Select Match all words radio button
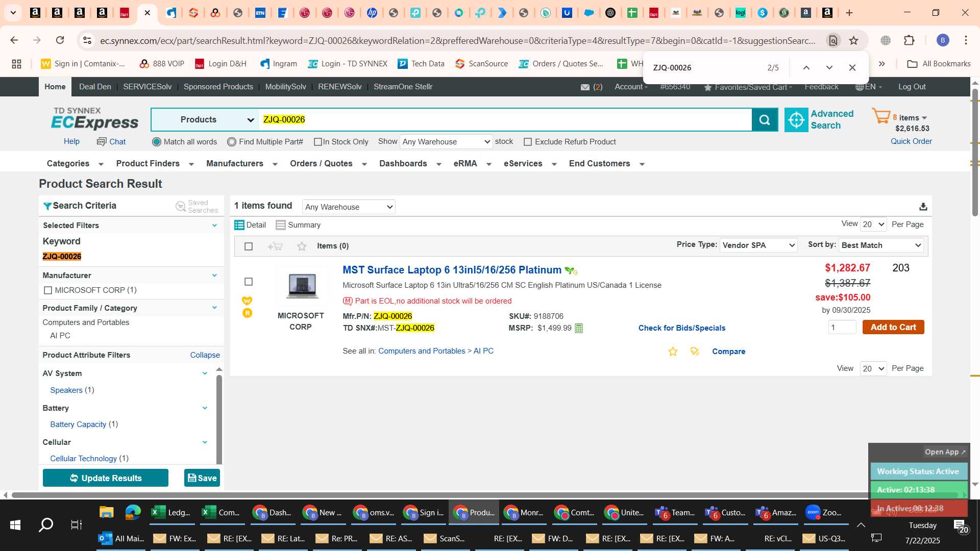Screen dimensions: 980x551 coord(157,142)
